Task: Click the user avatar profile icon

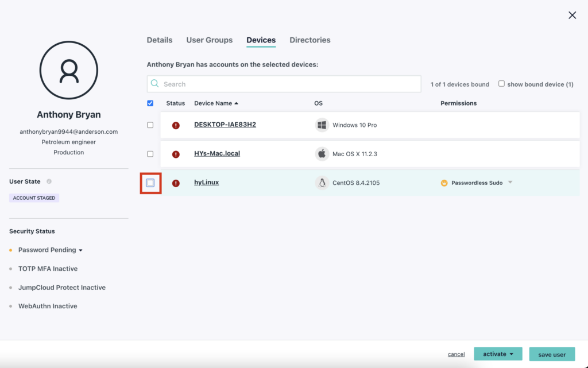Action: (x=69, y=71)
